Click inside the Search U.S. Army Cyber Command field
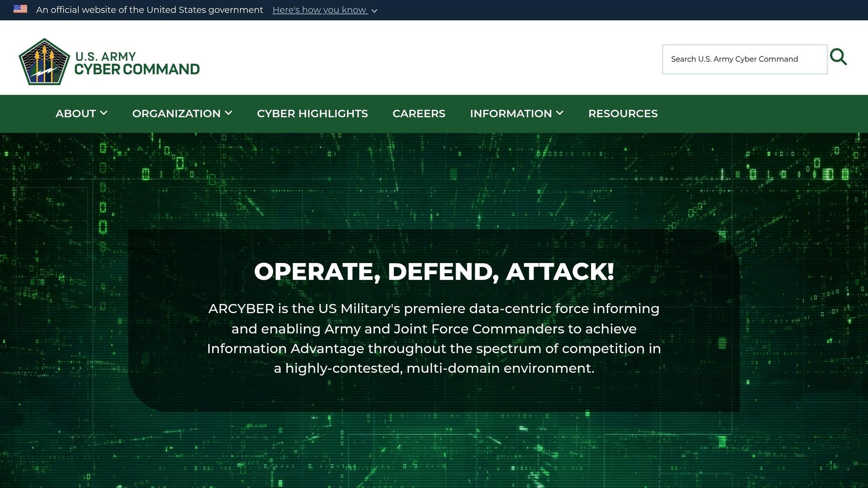The width and height of the screenshot is (868, 488). point(744,59)
